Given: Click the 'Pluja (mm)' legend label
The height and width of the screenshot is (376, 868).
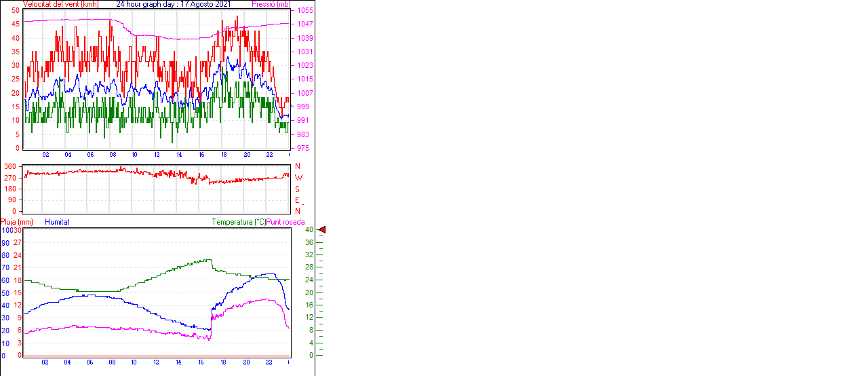Looking at the screenshot, I should tap(16, 222).
